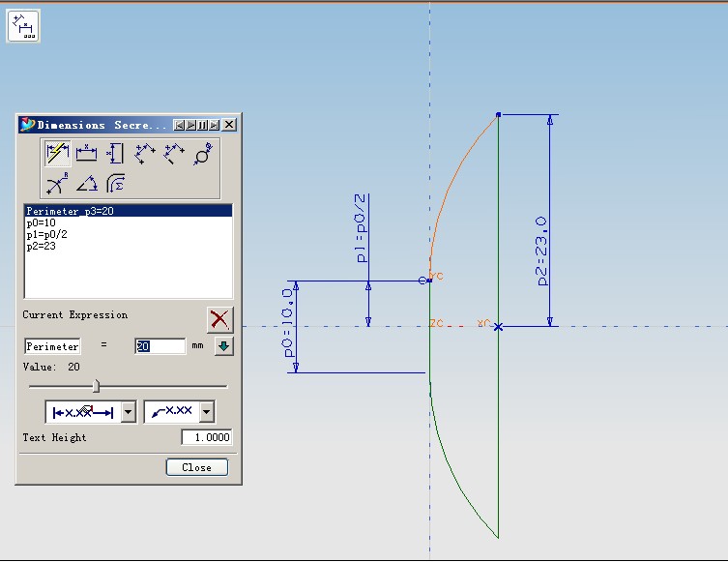Select expression p1=p0/2 in the list
728x562 pixels.
coord(46,234)
